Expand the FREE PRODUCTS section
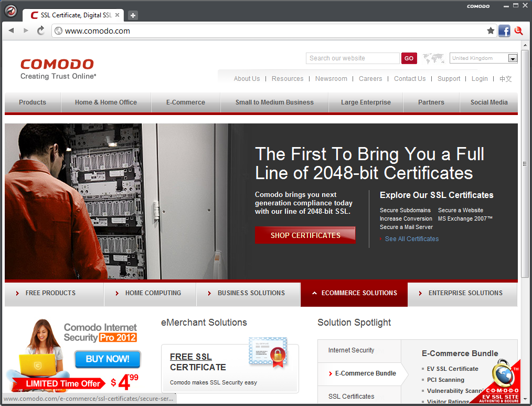 tap(54, 294)
